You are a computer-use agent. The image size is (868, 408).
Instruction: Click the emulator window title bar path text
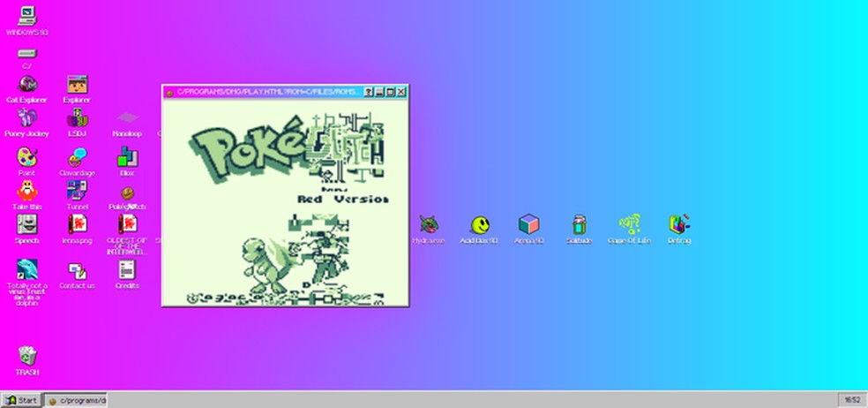(x=267, y=92)
